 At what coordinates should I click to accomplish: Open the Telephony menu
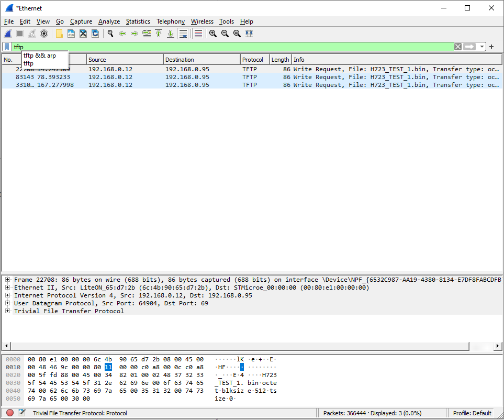(170, 21)
